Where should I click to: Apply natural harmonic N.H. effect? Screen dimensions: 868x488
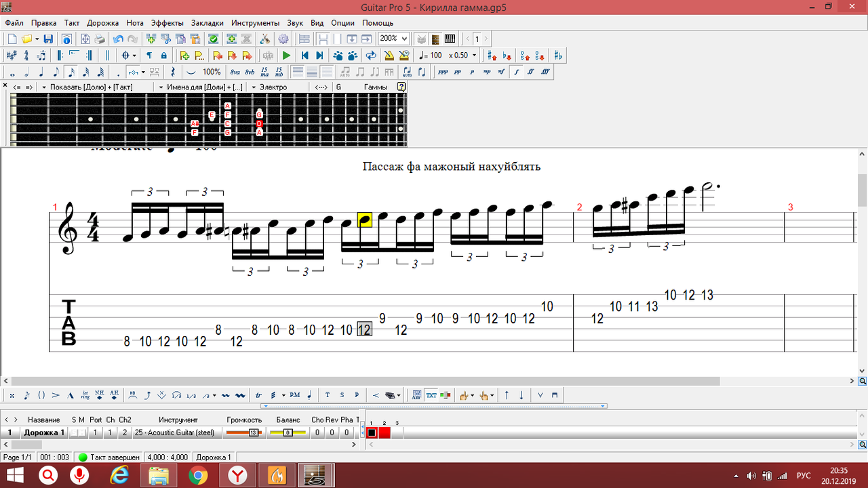coord(99,394)
